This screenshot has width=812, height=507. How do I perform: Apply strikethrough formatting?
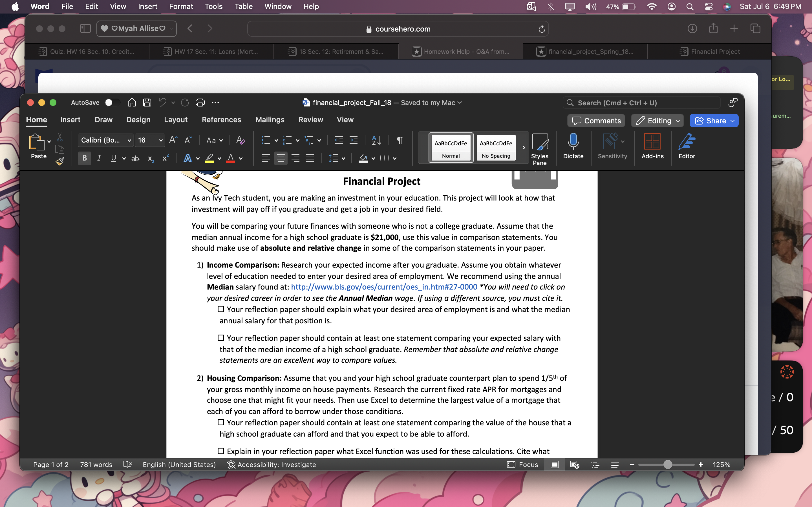coord(135,158)
